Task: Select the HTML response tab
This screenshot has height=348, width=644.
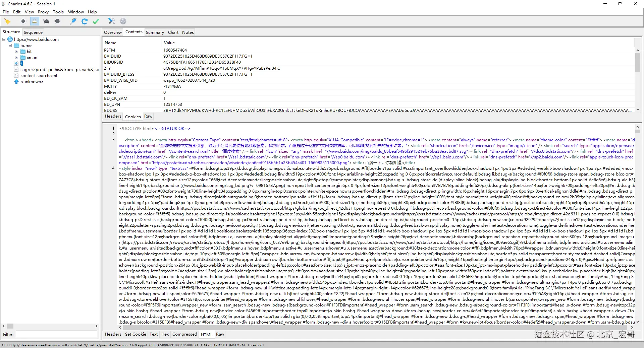Action: [207, 335]
